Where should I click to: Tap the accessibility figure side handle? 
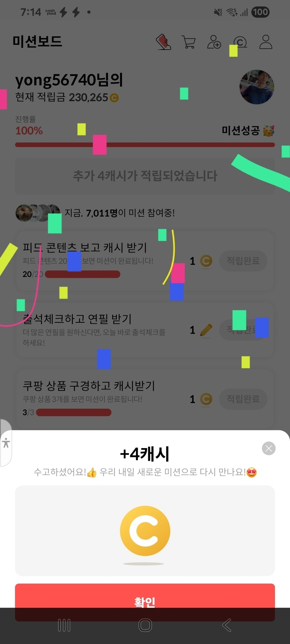[x=6, y=443]
